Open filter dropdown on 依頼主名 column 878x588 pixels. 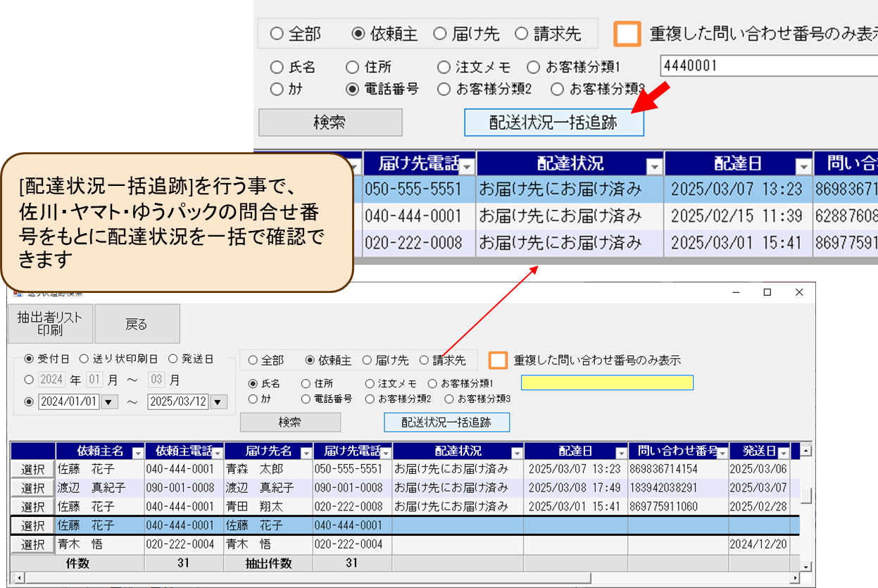(137, 452)
